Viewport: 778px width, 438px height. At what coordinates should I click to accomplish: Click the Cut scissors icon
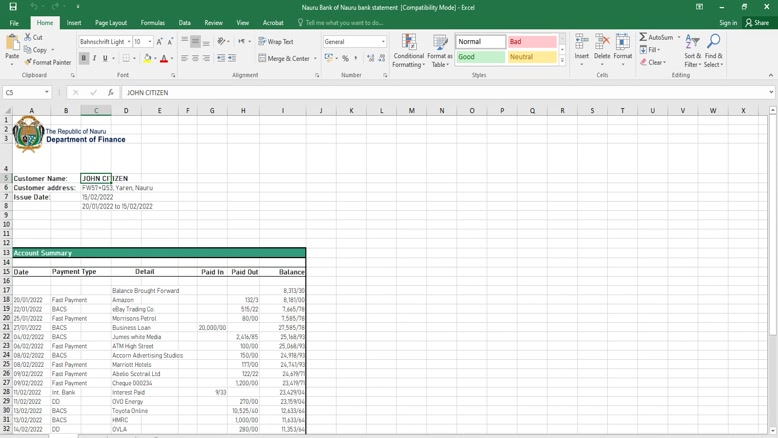[28, 37]
